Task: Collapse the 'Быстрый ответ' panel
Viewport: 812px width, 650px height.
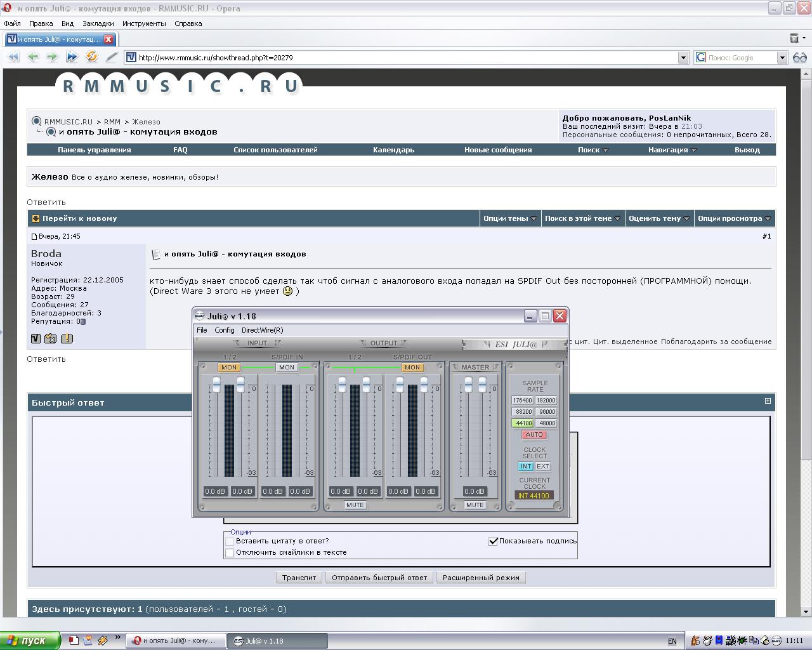Action: [x=768, y=401]
